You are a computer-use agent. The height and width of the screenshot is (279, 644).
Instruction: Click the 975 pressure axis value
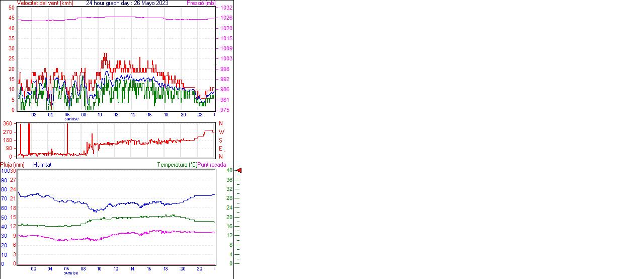225,110
